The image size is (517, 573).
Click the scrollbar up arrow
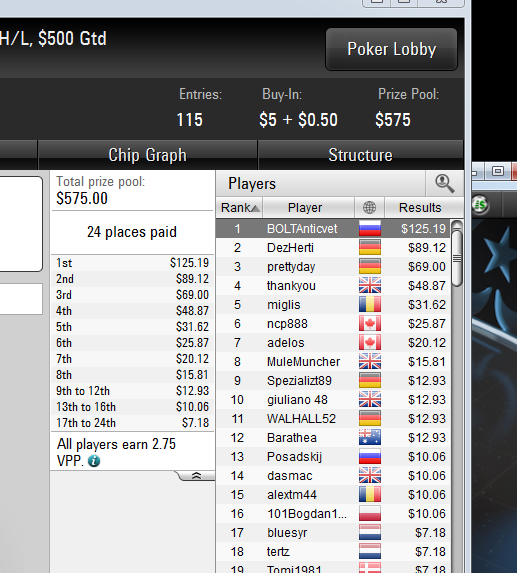coord(457,224)
